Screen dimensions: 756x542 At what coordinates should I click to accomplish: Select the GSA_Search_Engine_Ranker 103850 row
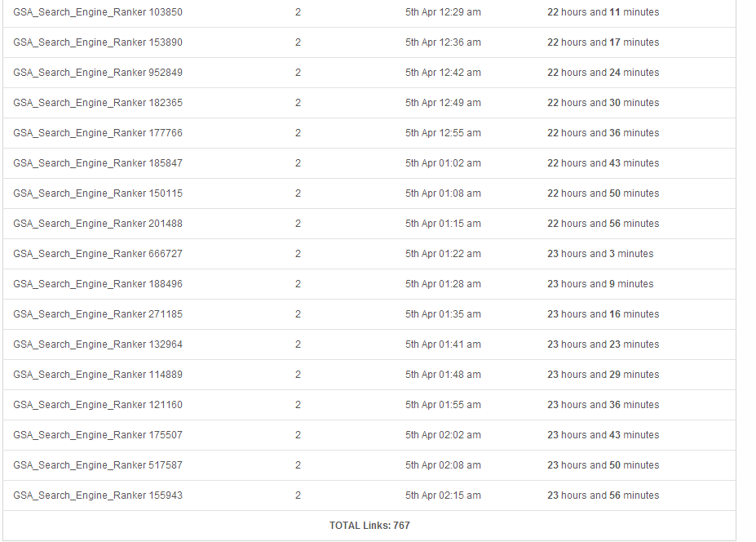[x=369, y=12]
